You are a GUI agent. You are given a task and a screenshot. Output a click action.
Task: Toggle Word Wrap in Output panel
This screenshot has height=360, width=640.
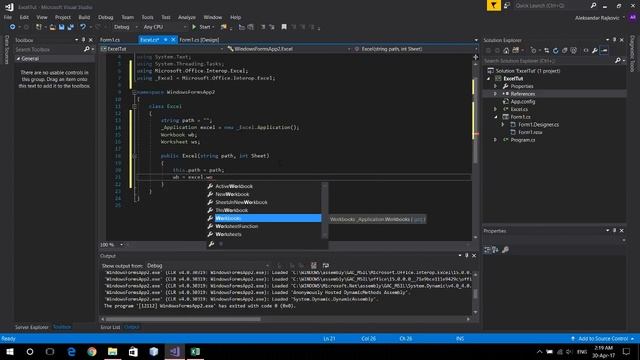(x=326, y=266)
